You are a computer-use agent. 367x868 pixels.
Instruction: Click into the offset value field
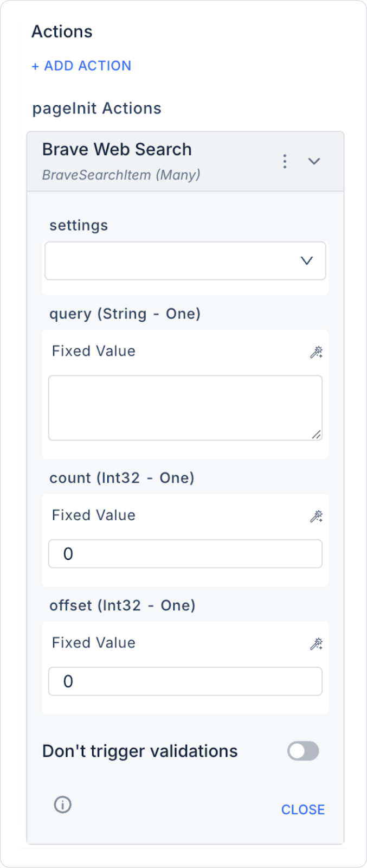[185, 681]
